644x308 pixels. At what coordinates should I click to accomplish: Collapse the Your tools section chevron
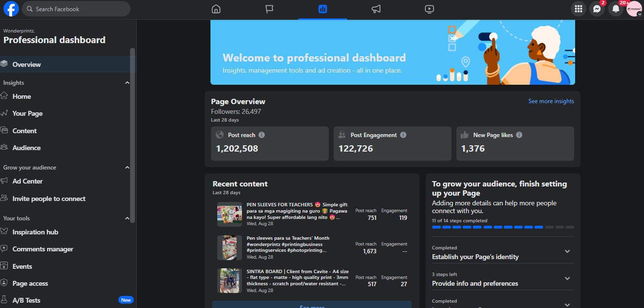127,218
